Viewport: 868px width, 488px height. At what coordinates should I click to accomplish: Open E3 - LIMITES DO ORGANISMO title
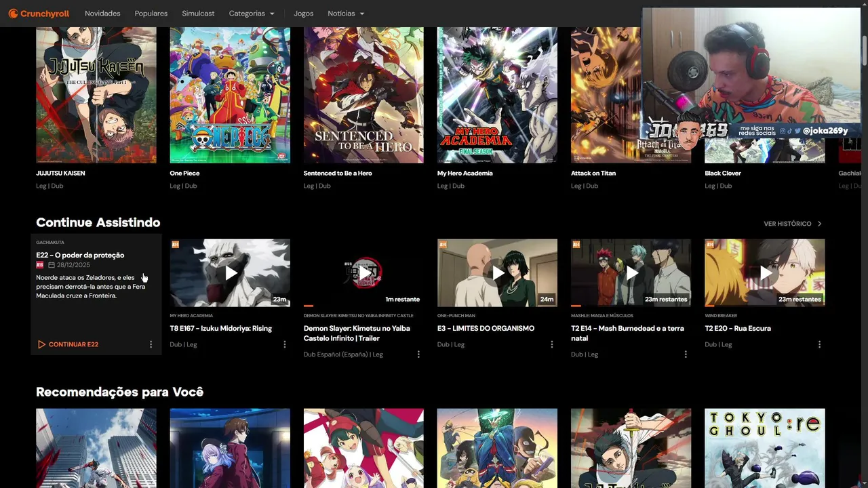tap(486, 329)
